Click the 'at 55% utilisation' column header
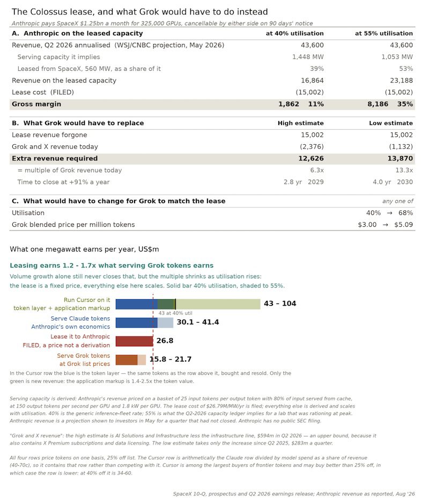 click(383, 33)
